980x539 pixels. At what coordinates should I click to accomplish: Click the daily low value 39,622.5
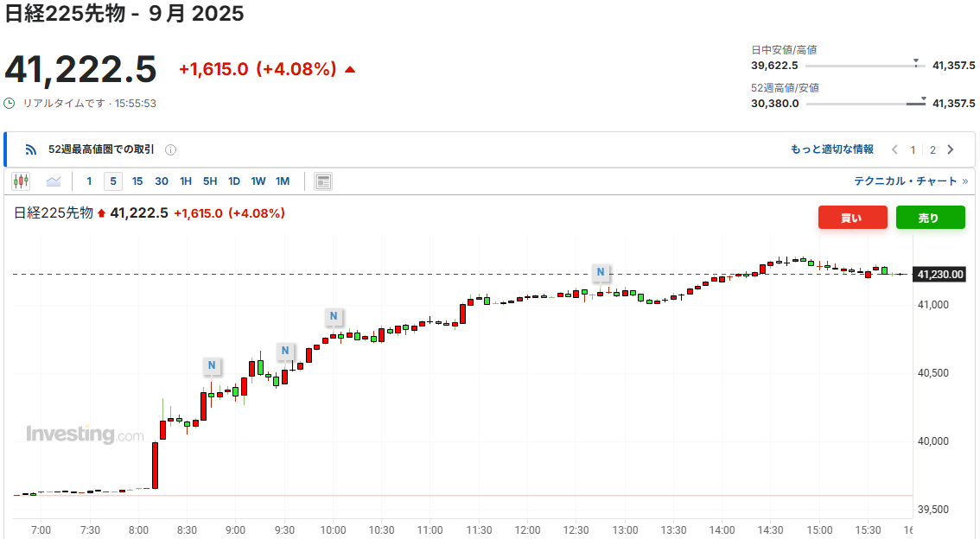[x=774, y=66]
